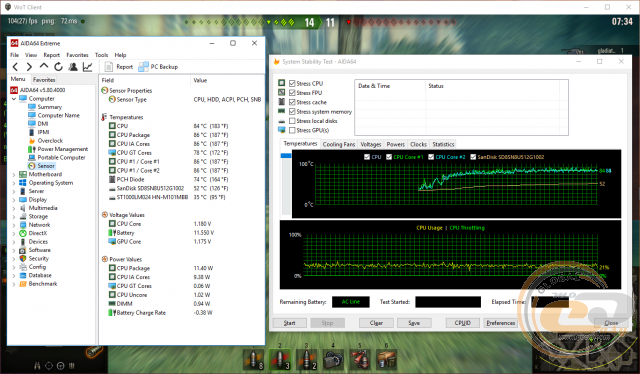Enable the Stress GPU(s) checkbox

[292, 130]
